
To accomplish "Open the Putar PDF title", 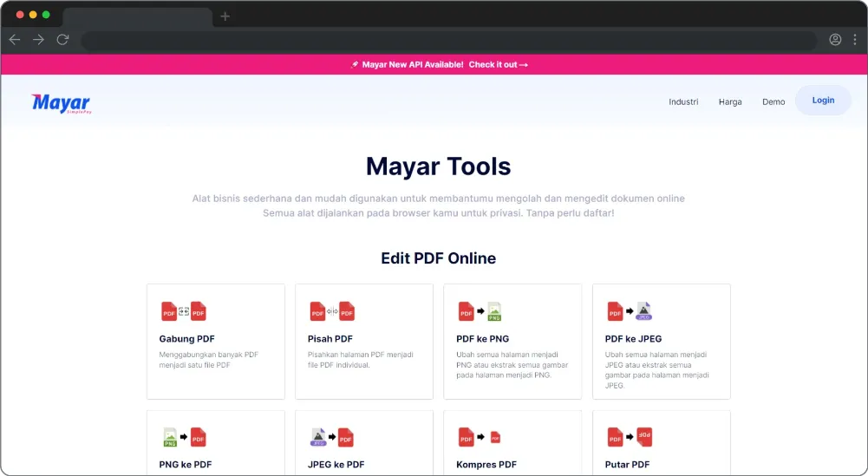I will point(627,465).
